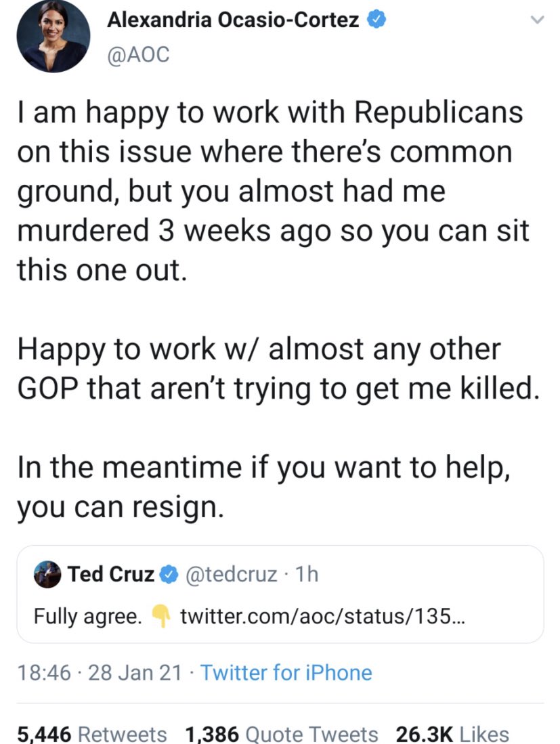Screen dimensions: 560x744
Task: Click the "1h" quoted tweet timestamp
Action: [307, 574]
